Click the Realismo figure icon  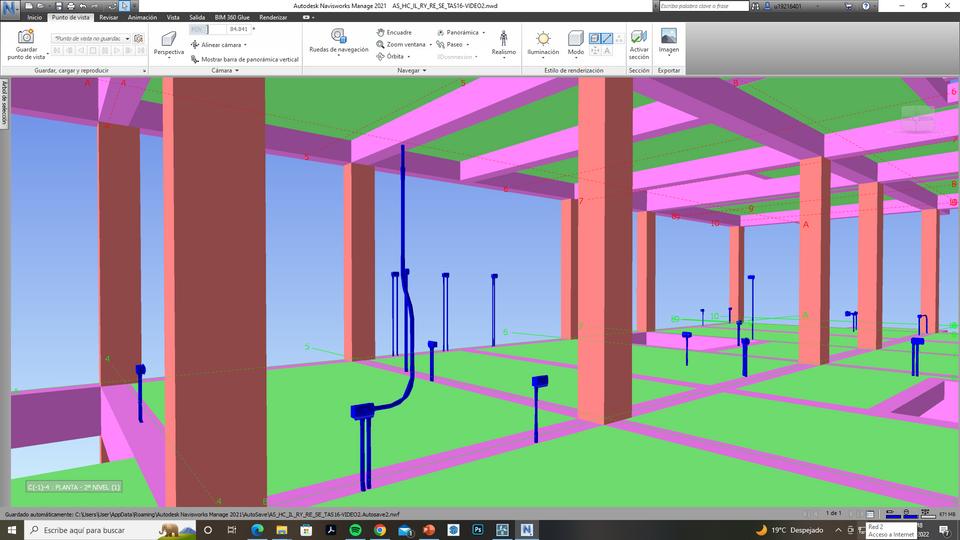[x=503, y=39]
